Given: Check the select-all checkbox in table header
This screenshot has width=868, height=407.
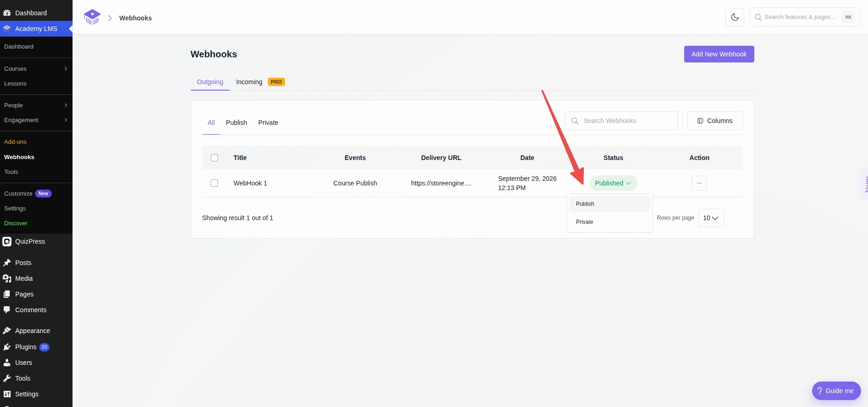Looking at the screenshot, I should 214,158.
